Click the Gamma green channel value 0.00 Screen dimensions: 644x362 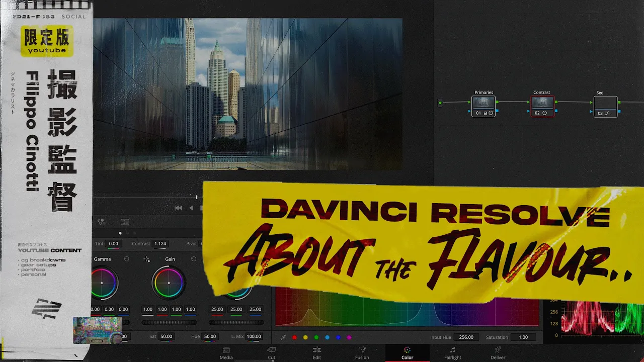tap(109, 310)
